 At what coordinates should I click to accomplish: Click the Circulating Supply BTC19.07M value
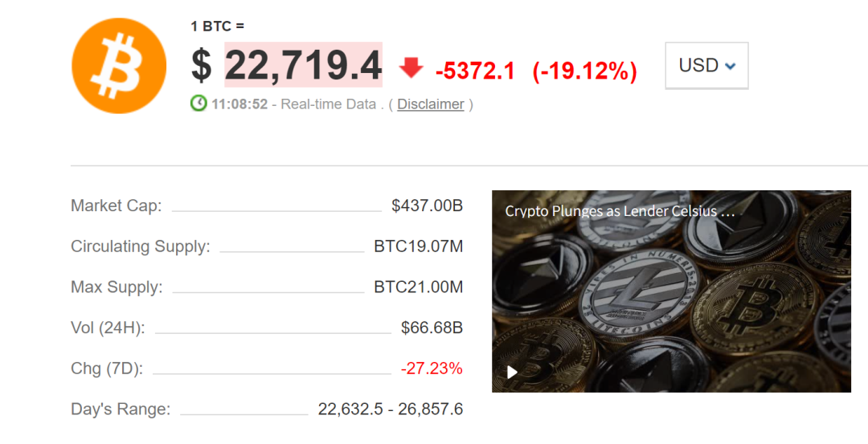(x=419, y=246)
